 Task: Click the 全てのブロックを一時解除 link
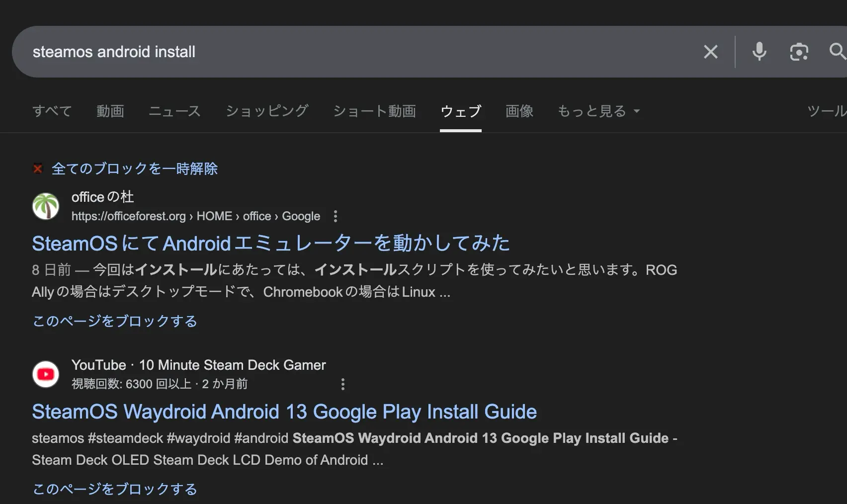(135, 168)
